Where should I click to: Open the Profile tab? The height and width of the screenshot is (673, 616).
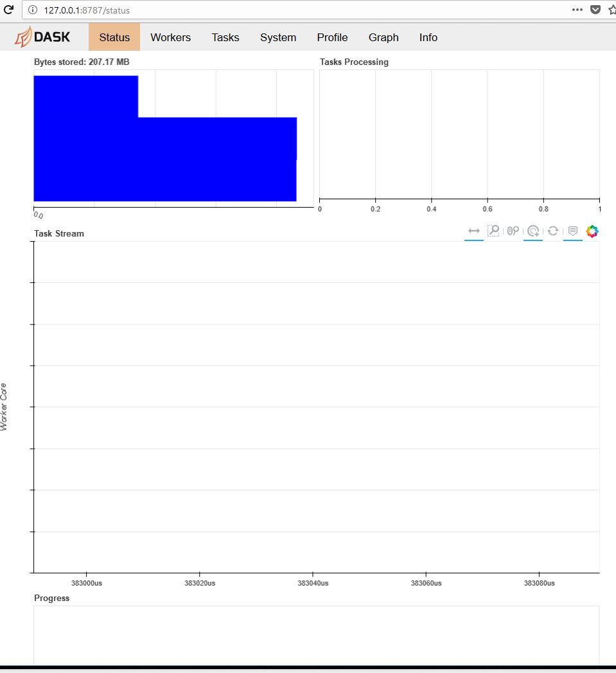(x=332, y=37)
